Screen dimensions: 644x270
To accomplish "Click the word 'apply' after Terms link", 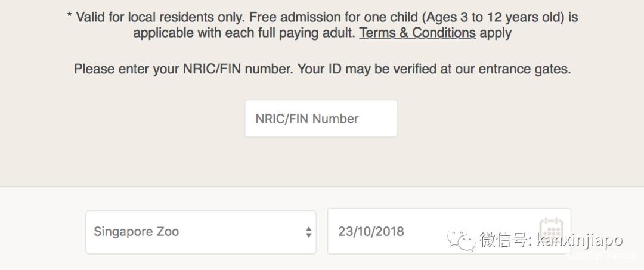I will [x=496, y=33].
